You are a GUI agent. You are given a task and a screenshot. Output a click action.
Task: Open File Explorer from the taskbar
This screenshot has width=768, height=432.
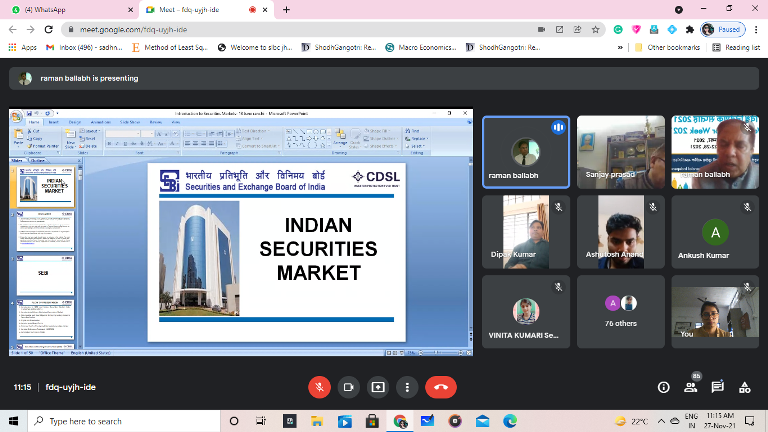click(x=317, y=421)
